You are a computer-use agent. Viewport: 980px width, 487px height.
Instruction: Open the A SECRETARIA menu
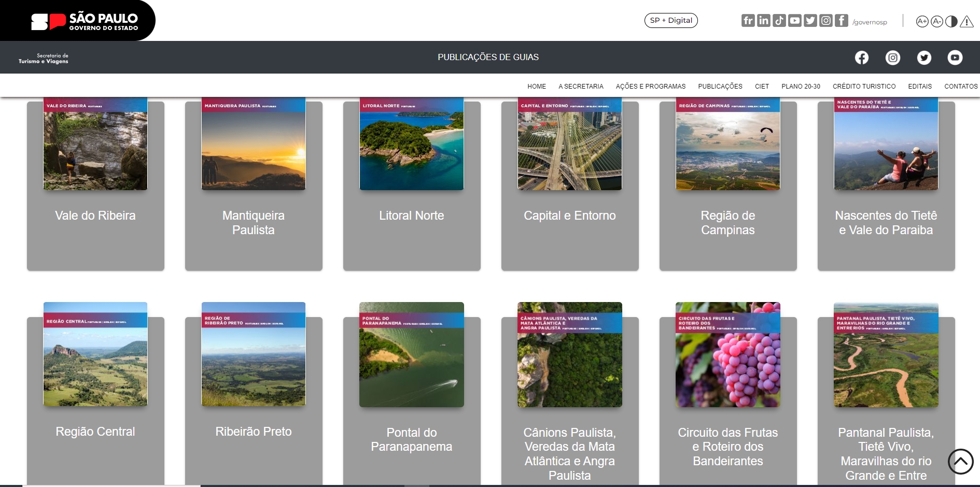click(581, 87)
